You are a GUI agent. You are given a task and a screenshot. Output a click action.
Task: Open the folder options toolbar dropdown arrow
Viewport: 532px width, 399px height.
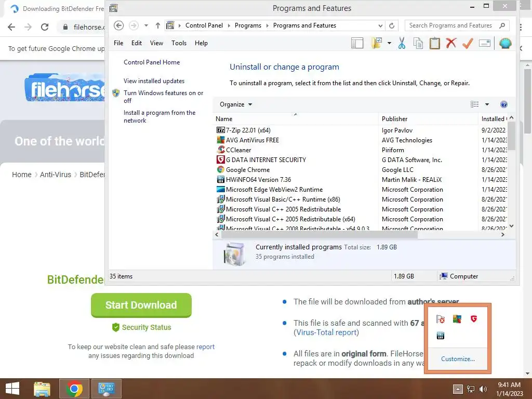coord(389,43)
